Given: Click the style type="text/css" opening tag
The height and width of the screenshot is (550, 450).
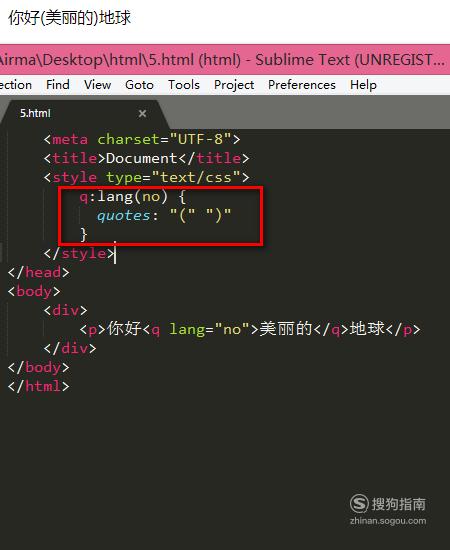Looking at the screenshot, I should tap(146, 177).
